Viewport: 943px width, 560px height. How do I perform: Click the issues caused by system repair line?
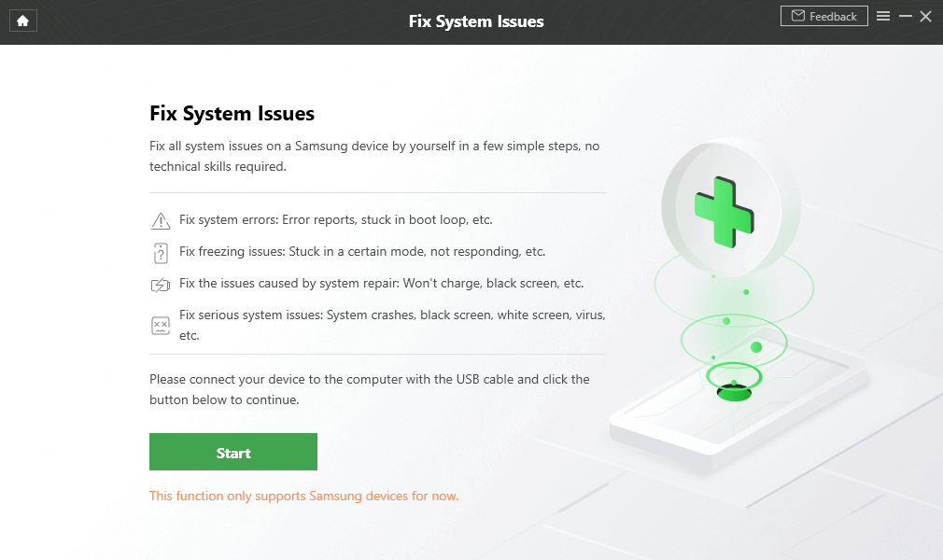click(381, 284)
